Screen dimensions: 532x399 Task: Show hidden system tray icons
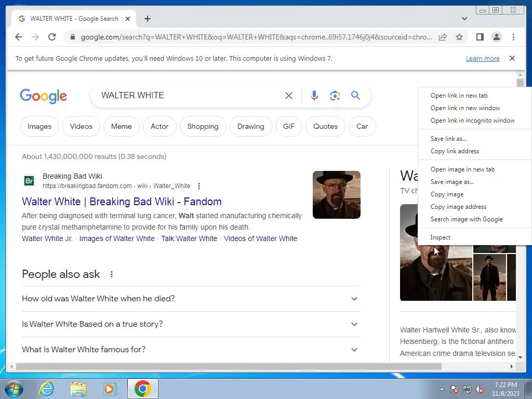tap(442, 389)
